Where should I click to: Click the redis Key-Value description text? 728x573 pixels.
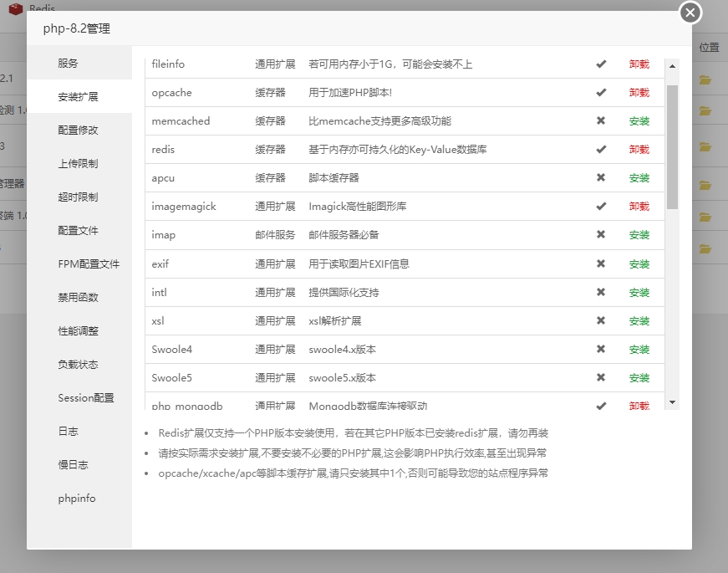point(397,149)
